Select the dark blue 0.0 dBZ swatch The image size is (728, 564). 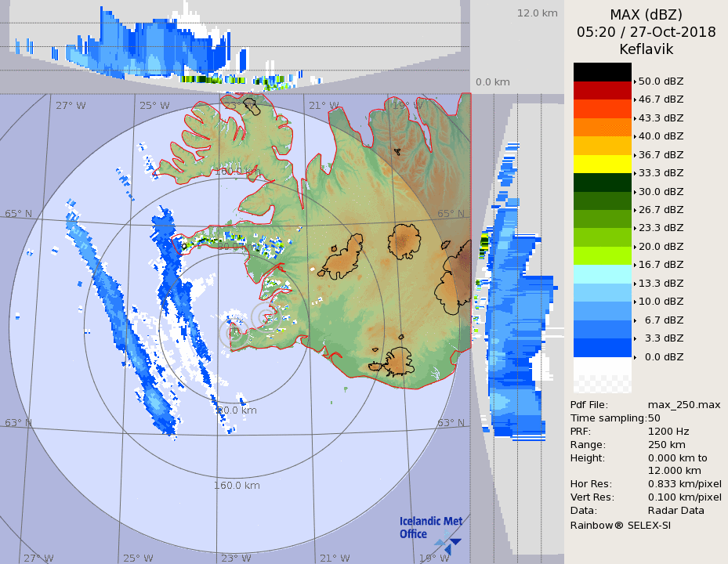click(602, 348)
